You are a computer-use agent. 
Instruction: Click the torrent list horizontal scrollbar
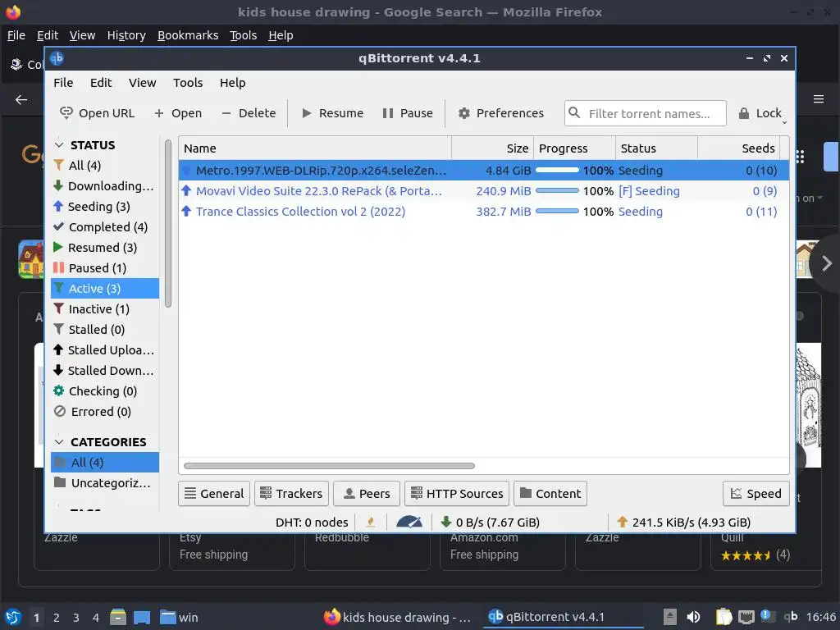click(329, 466)
